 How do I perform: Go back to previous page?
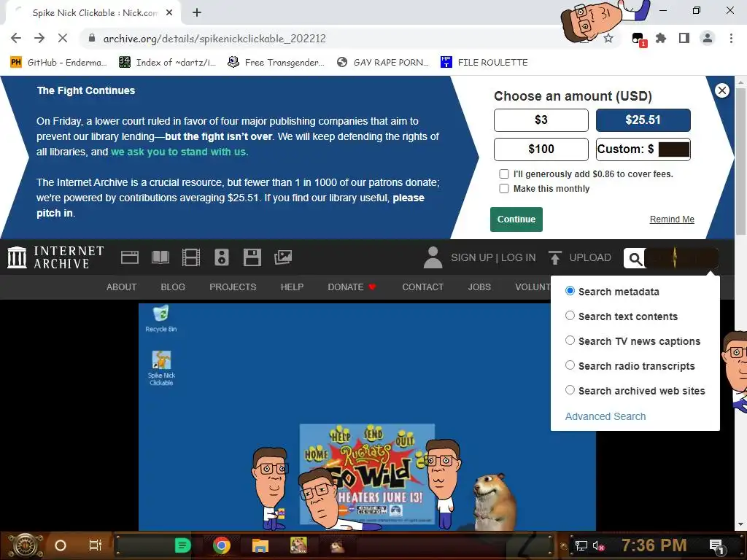(x=16, y=39)
